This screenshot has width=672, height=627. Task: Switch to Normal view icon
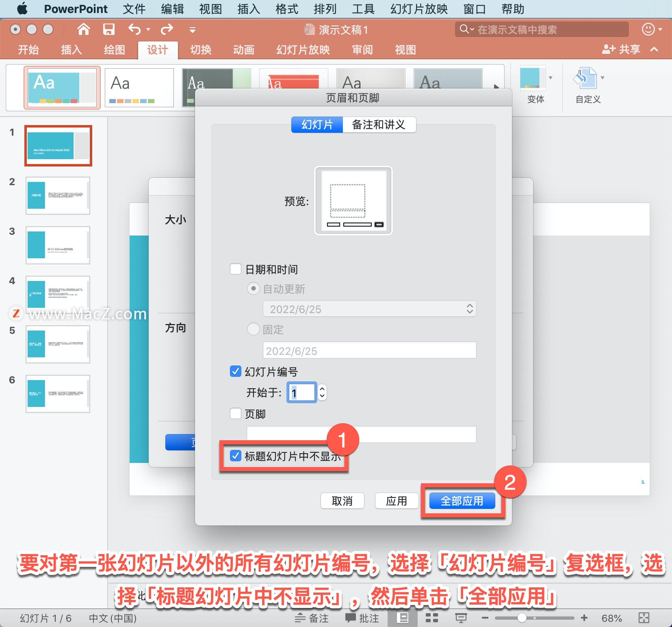click(403, 618)
